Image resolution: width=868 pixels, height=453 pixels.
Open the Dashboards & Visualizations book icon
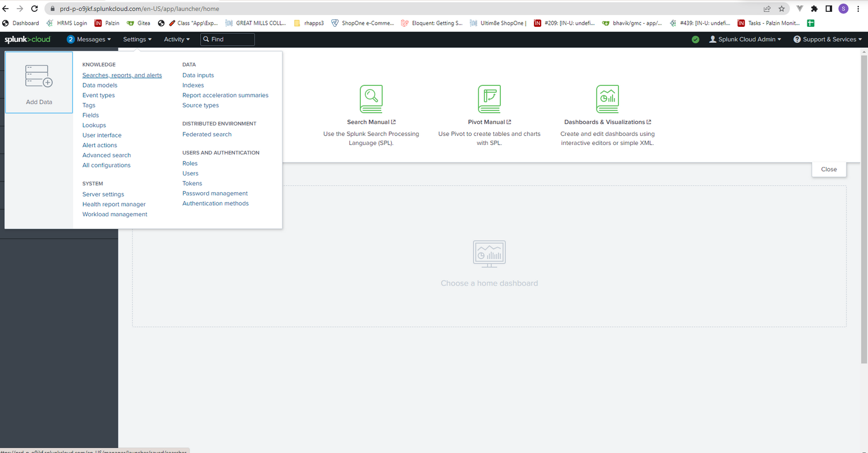click(x=607, y=99)
